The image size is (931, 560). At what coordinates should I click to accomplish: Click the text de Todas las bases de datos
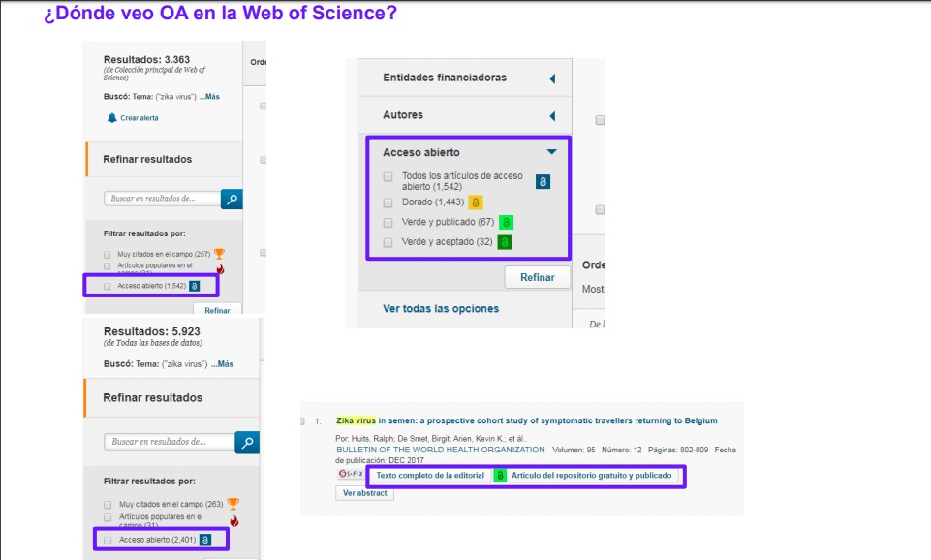(x=153, y=343)
